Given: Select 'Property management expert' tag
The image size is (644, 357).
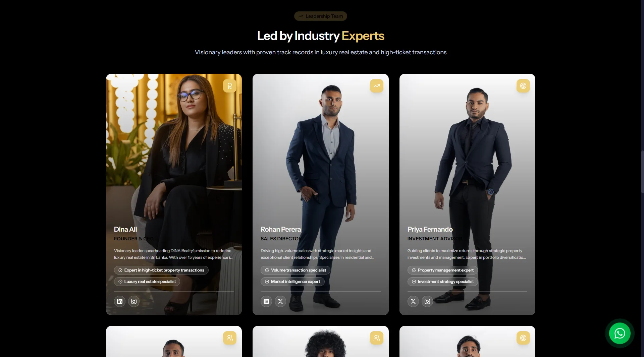Looking at the screenshot, I should [443, 270].
